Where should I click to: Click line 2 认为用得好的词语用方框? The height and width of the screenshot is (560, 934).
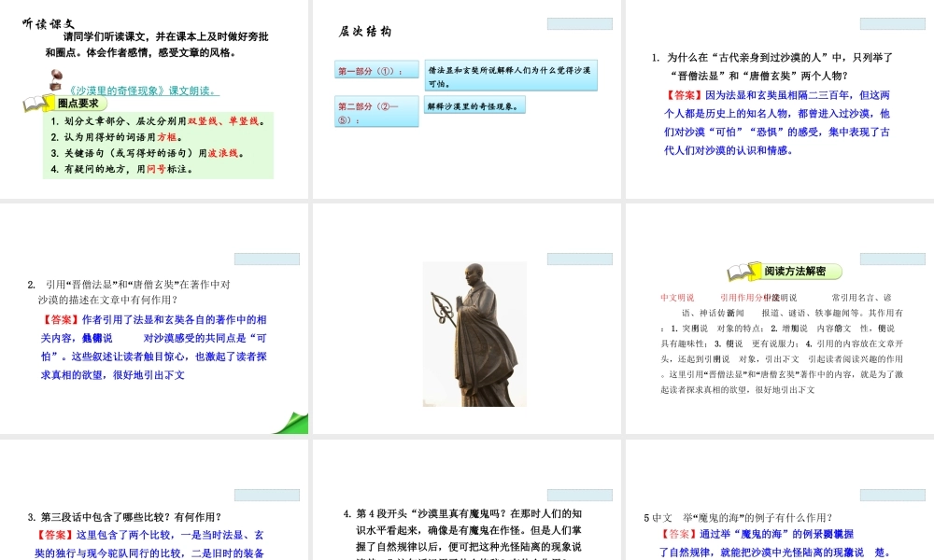[117, 137]
